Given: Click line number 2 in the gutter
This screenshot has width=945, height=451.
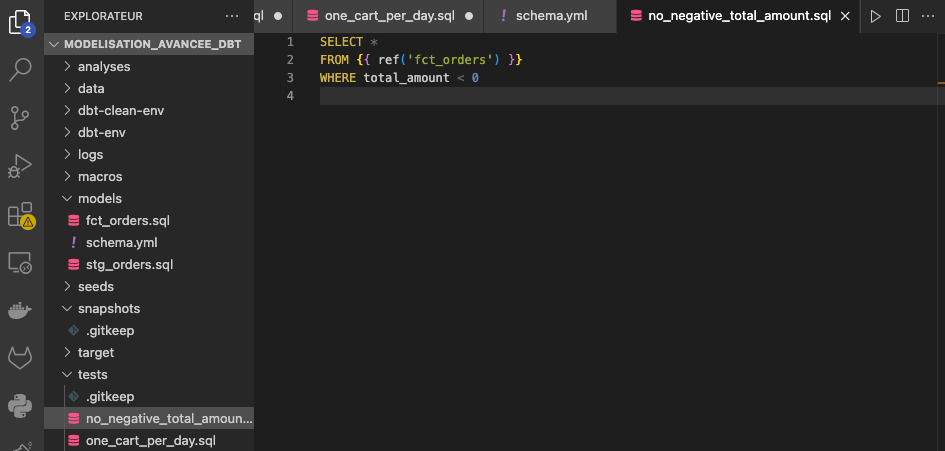Looking at the screenshot, I should tap(290, 60).
